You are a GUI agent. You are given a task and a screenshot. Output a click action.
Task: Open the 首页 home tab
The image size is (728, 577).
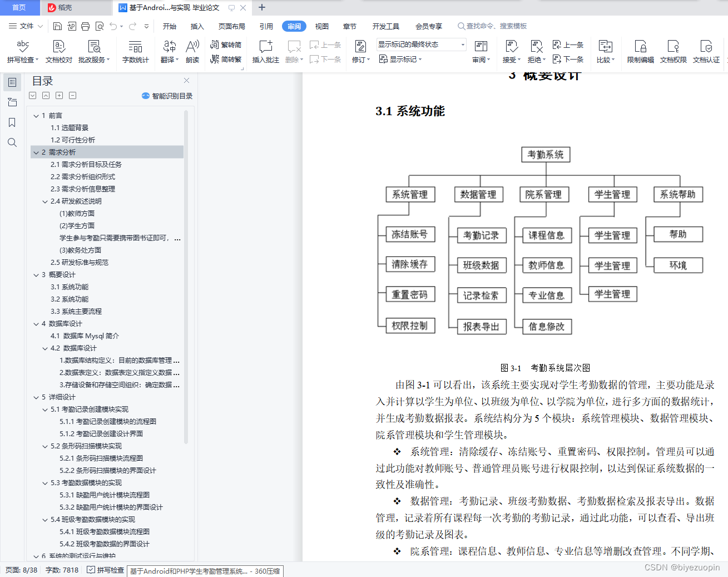(x=19, y=8)
